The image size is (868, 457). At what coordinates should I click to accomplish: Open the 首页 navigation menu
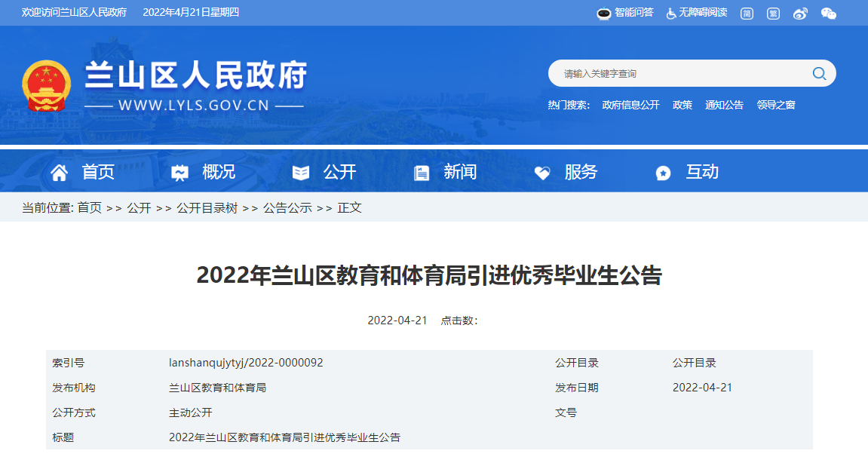(x=98, y=172)
